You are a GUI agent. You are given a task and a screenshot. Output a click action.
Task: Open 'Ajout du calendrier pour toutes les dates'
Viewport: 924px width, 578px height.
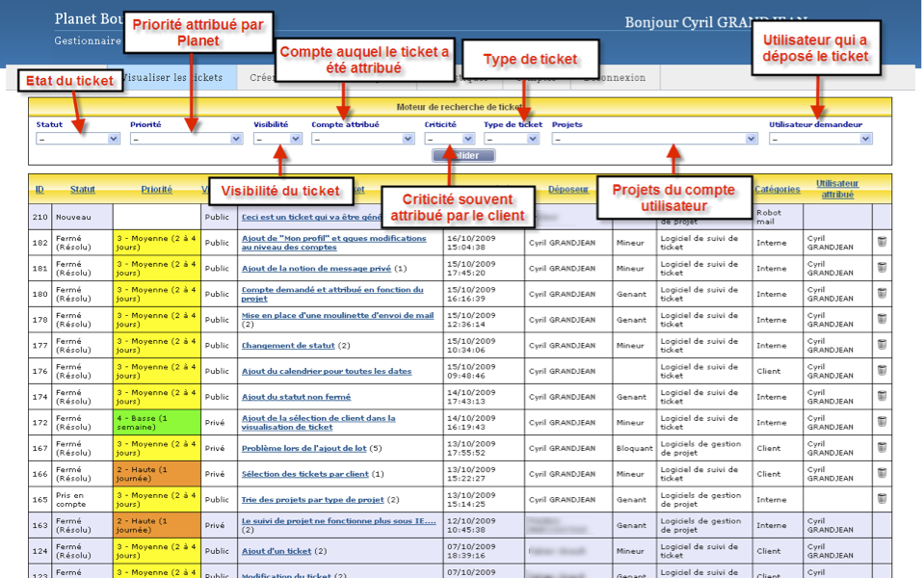click(327, 371)
